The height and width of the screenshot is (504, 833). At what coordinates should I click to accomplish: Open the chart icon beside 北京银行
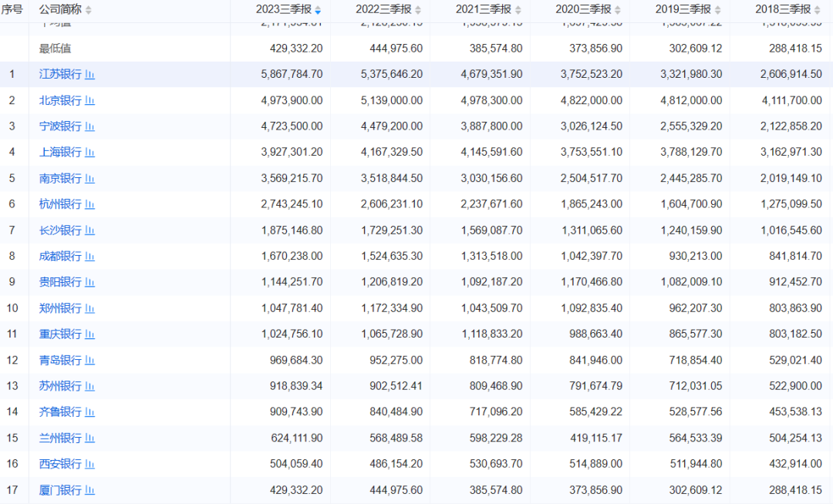(x=89, y=101)
